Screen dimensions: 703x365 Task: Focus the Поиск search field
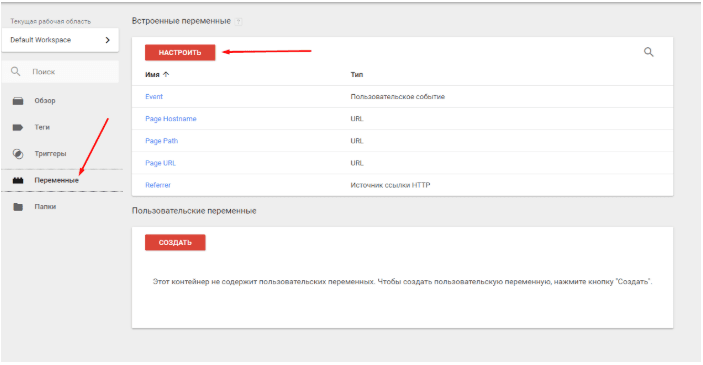(60, 71)
